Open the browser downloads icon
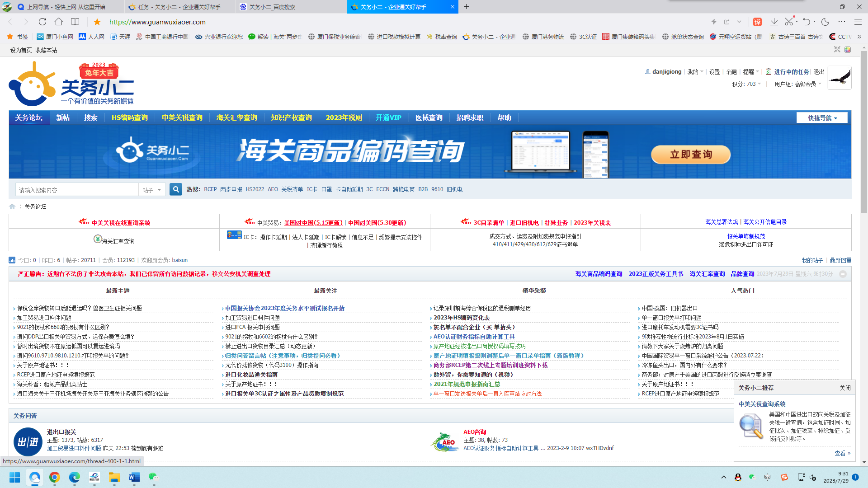Screen dimensions: 868x488 coord(774,22)
